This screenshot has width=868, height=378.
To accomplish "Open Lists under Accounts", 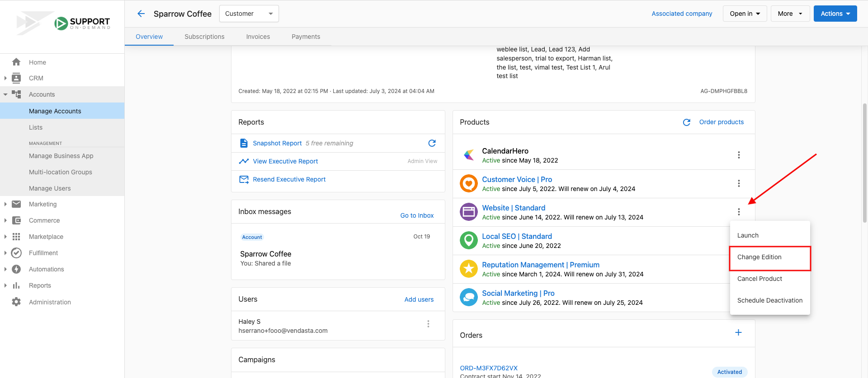I will click(x=62, y=127).
